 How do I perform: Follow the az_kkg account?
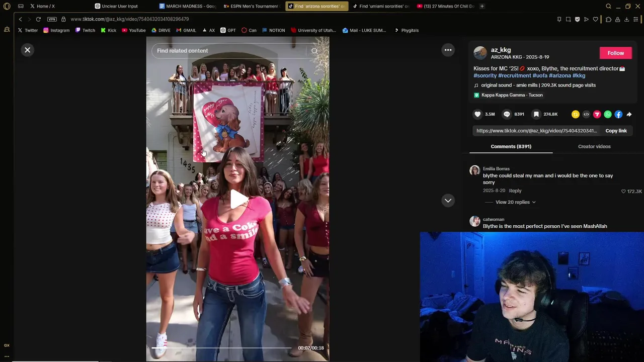click(615, 53)
